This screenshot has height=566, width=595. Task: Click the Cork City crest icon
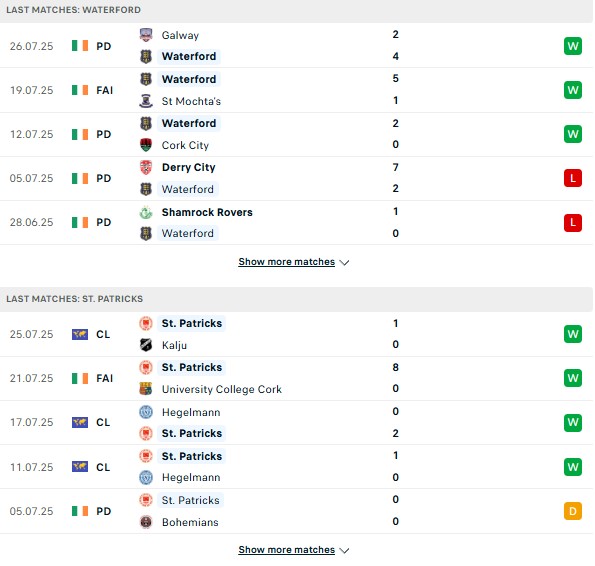tap(146, 145)
